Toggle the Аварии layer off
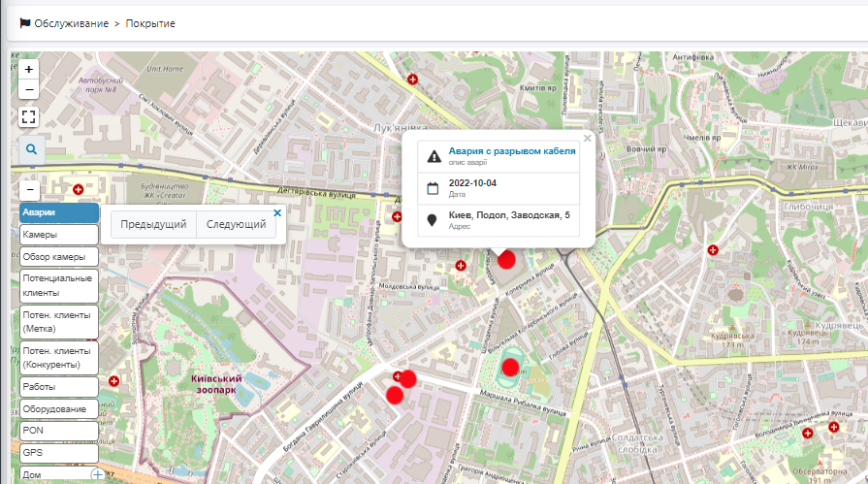The width and height of the screenshot is (868, 484). coord(58,212)
